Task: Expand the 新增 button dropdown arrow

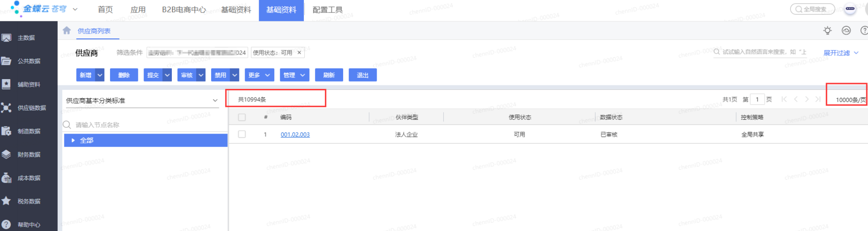Action: pos(100,75)
